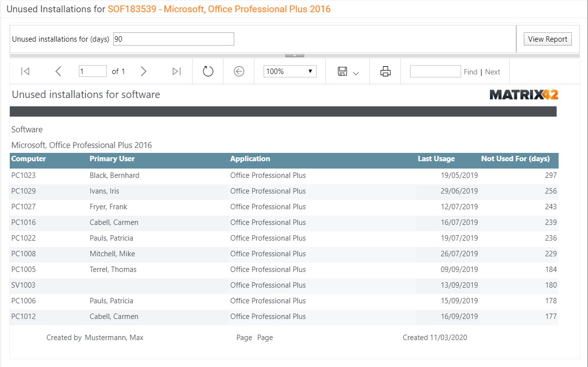Click the 256 days unused value
The height and width of the screenshot is (367, 588).
[x=551, y=191]
